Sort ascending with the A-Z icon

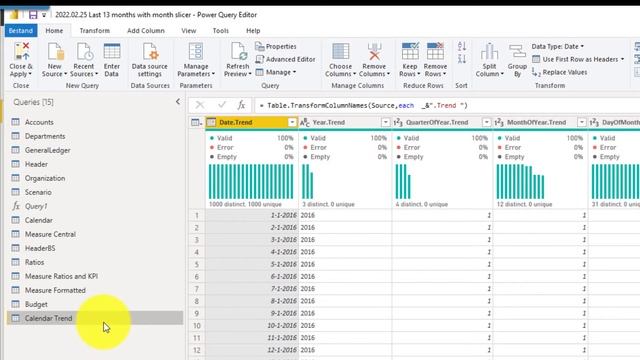point(462,47)
